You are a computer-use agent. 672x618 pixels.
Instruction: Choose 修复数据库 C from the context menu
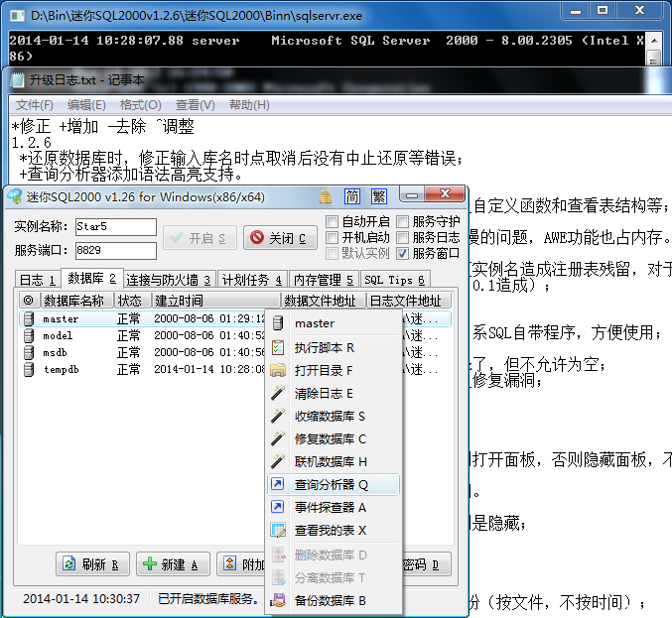334,438
